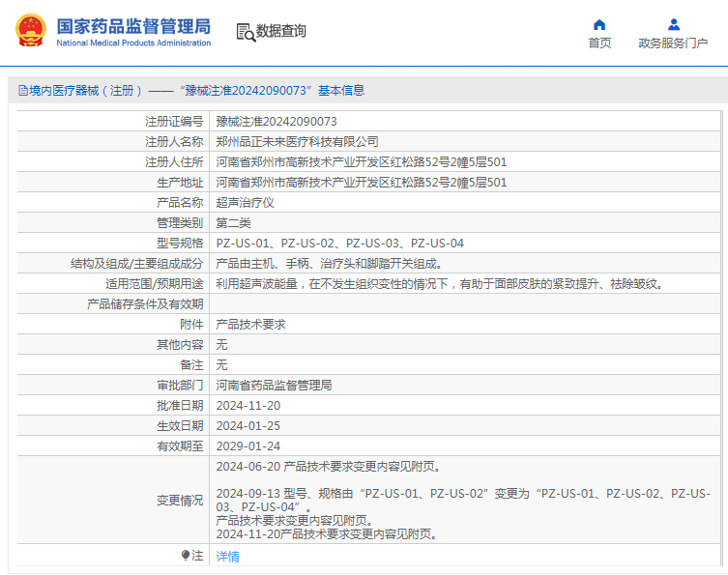The image size is (728, 575).
Task: Click the registration number 豫械注准20242090073 value
Action: (x=277, y=122)
